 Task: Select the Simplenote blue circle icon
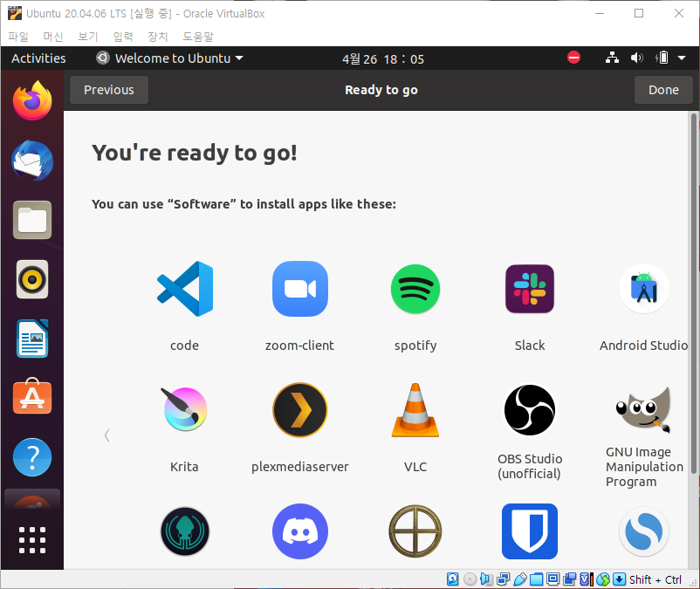click(x=644, y=531)
